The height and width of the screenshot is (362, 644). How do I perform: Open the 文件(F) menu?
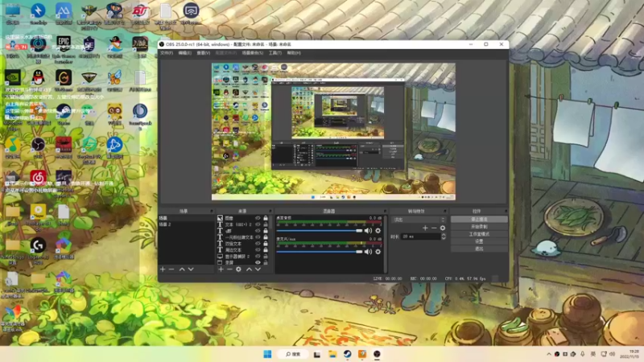[167, 53]
